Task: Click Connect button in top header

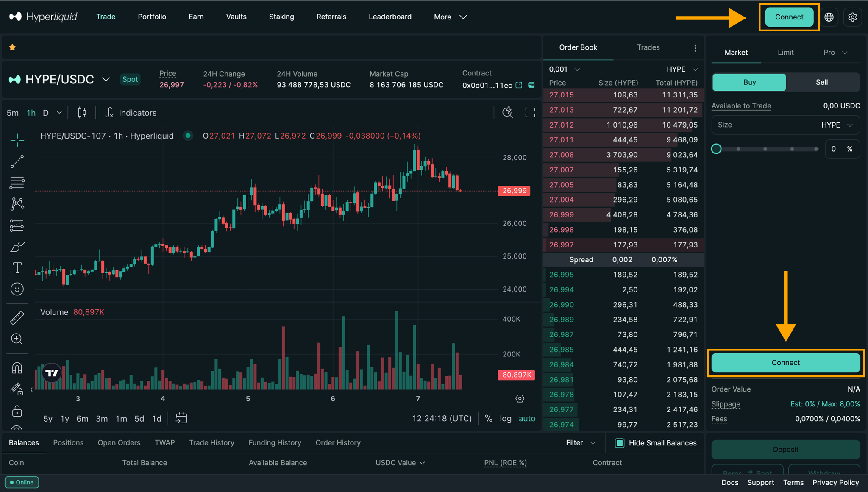Action: pos(789,17)
